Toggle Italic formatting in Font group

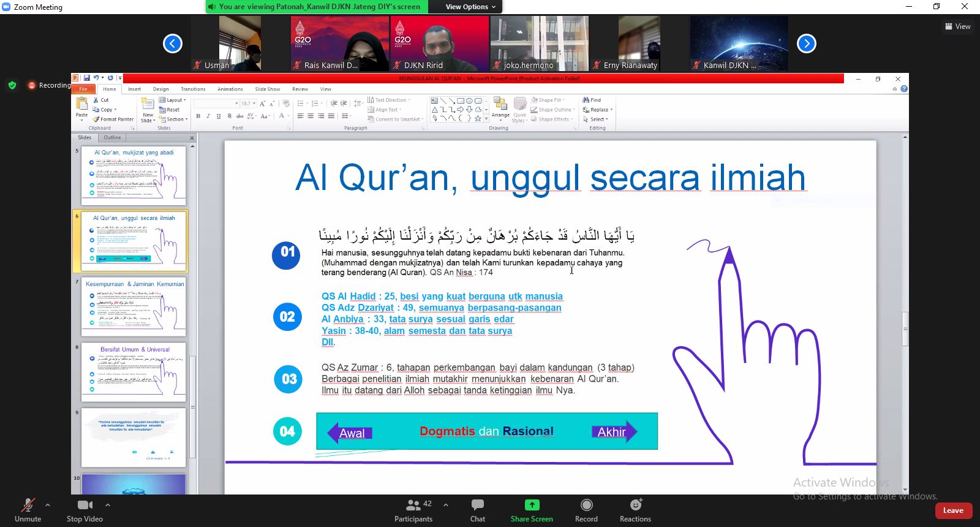208,116
